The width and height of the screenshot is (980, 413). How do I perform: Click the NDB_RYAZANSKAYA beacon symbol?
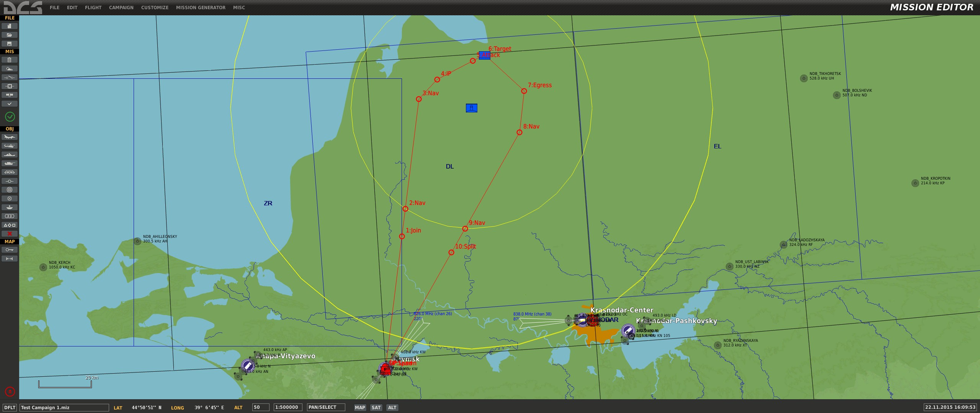pyautogui.click(x=718, y=345)
